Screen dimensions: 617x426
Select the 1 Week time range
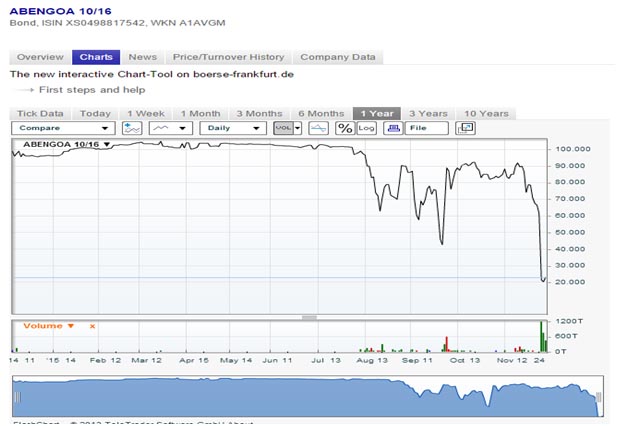point(146,114)
